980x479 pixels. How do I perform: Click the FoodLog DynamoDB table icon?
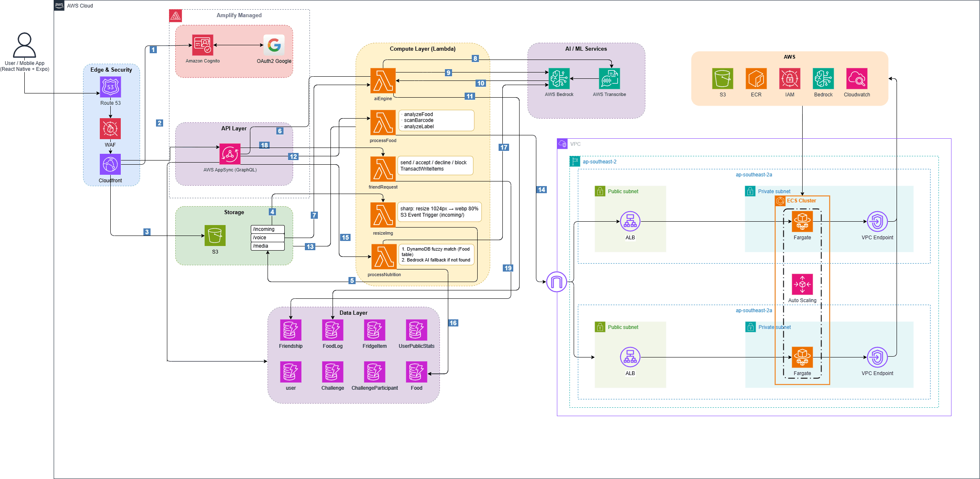click(x=333, y=330)
